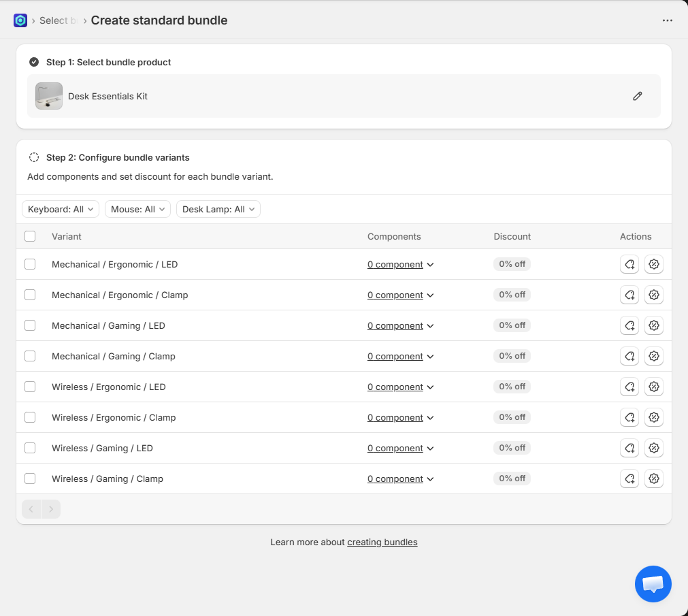Check the Mechanical / Gaming / LED variant
The width and height of the screenshot is (688, 616).
click(30, 325)
